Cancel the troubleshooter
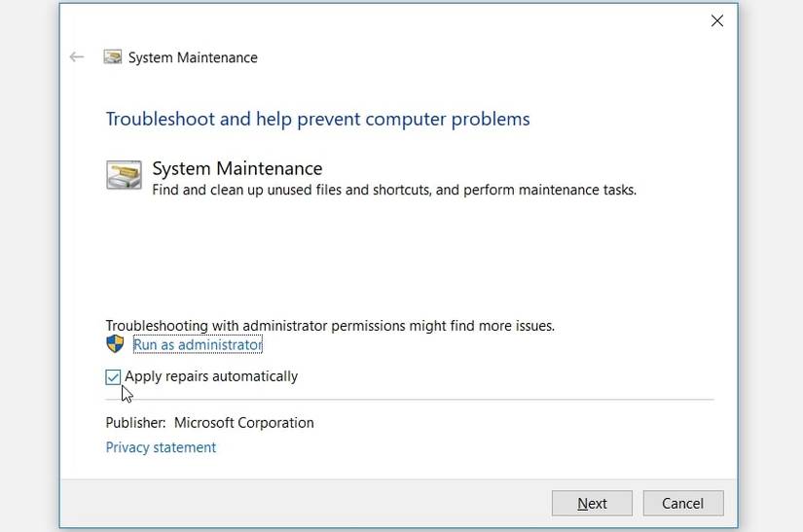The width and height of the screenshot is (803, 532). pyautogui.click(x=682, y=503)
